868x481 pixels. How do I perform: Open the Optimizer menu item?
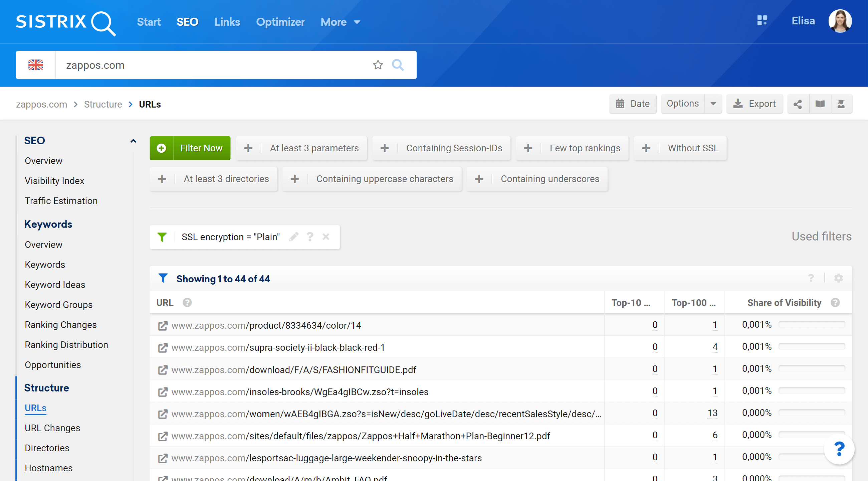(x=280, y=22)
